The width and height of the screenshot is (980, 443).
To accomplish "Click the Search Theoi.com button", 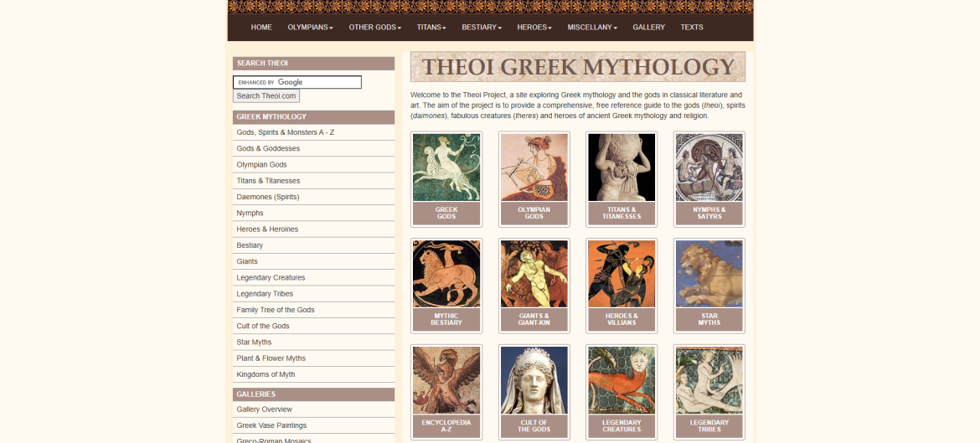I will [266, 96].
